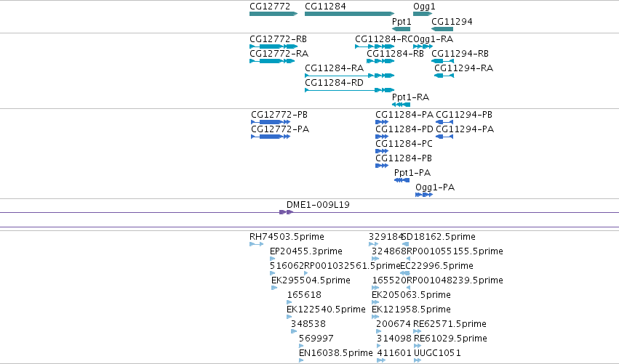
Task: Click EST 329184
Action: pos(386,237)
